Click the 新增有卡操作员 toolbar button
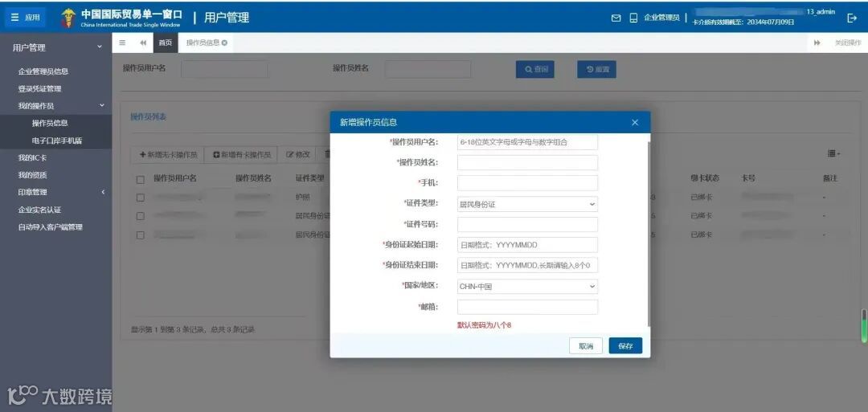This screenshot has height=412, width=868. click(x=242, y=155)
